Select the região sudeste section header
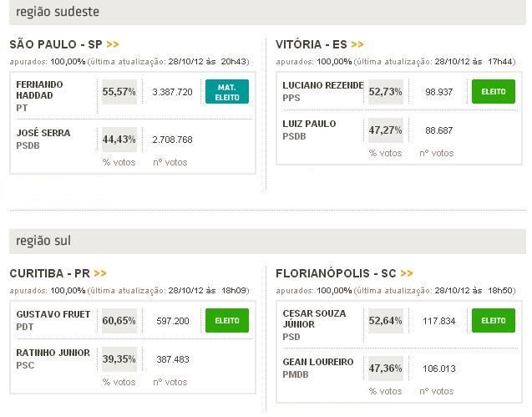532x417 pixels. [58, 12]
